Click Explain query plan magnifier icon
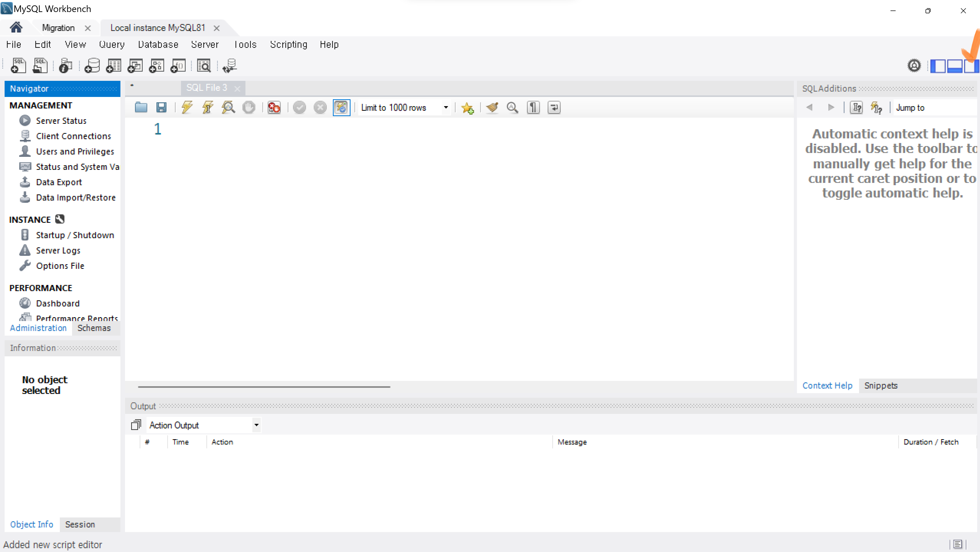Viewport: 980px width, 552px height. [228, 108]
